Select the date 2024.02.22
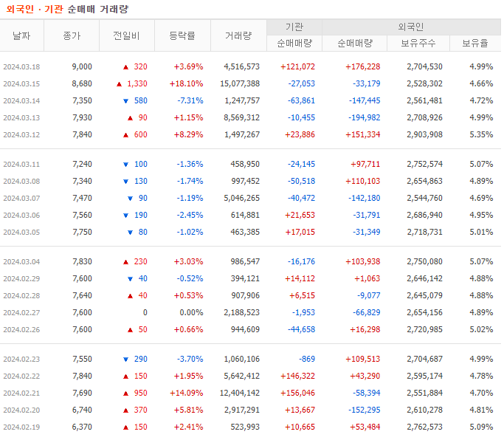This screenshot has width=504, height=440. coord(21,377)
